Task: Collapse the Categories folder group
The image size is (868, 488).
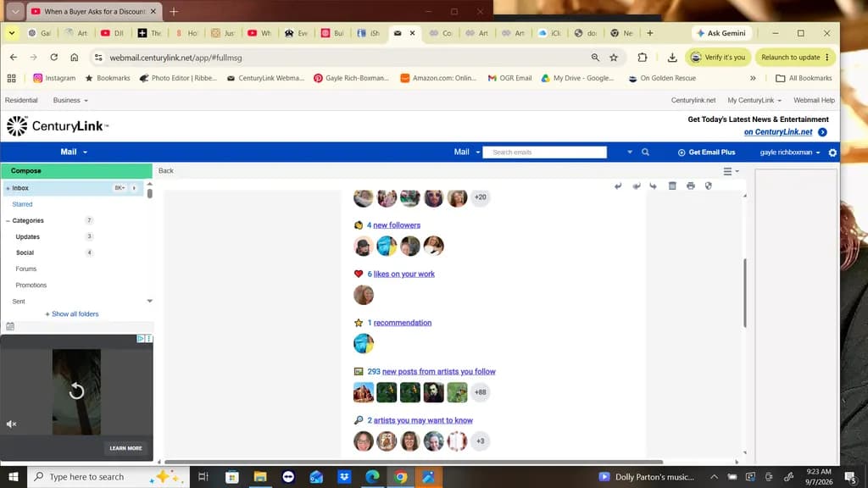Action: point(8,221)
